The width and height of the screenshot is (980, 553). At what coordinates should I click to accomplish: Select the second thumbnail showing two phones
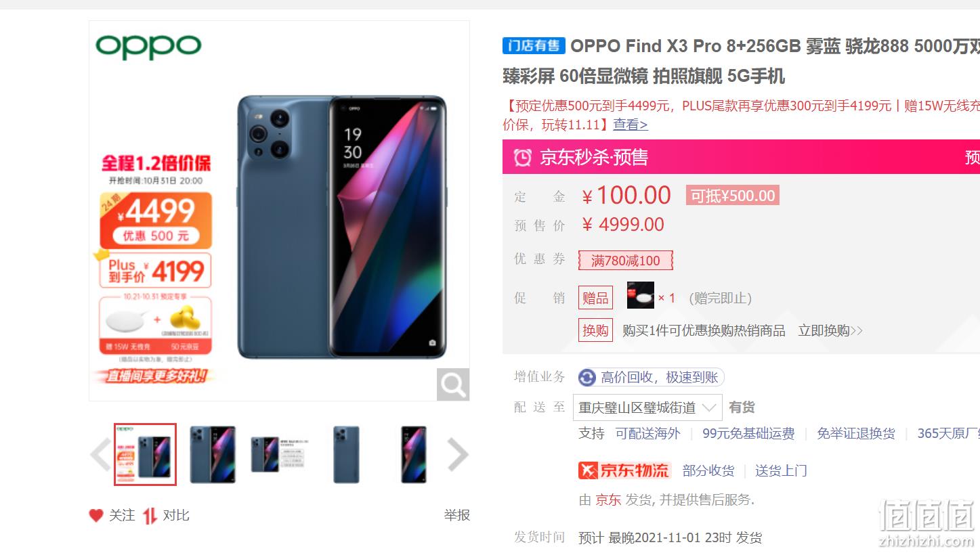point(213,455)
